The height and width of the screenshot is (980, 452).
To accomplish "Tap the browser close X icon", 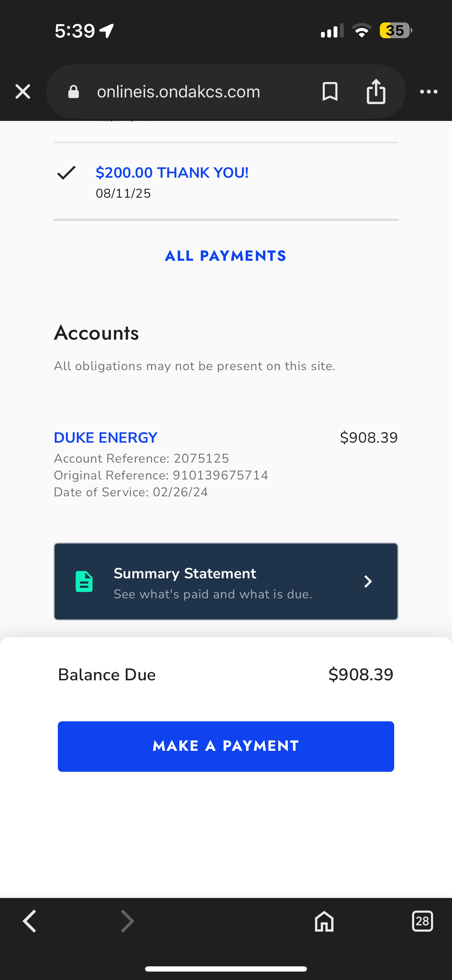I will click(x=23, y=92).
